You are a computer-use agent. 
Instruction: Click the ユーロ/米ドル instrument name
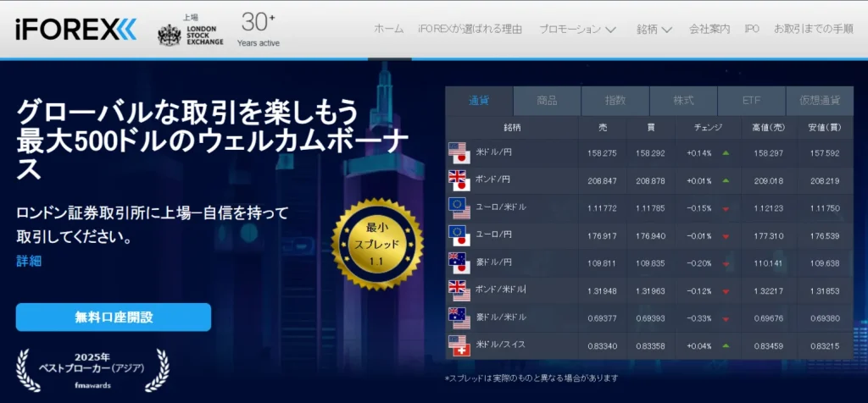click(x=501, y=207)
